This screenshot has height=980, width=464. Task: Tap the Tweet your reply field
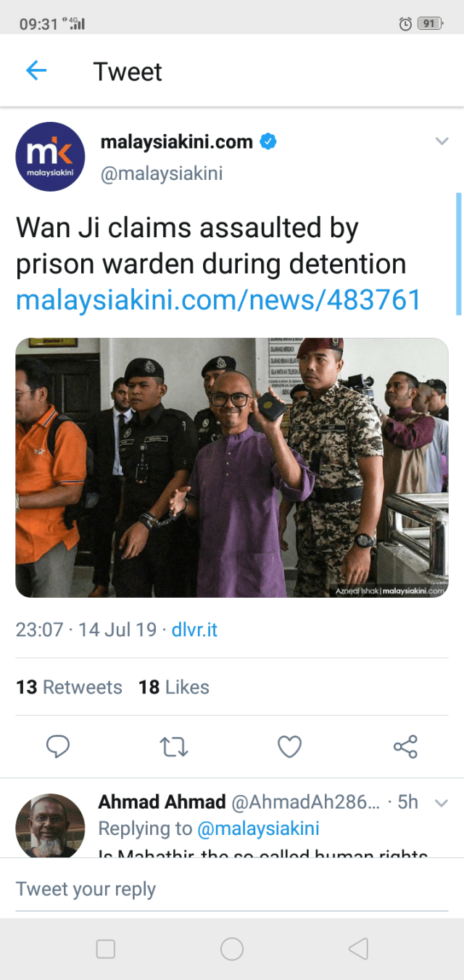(x=232, y=889)
